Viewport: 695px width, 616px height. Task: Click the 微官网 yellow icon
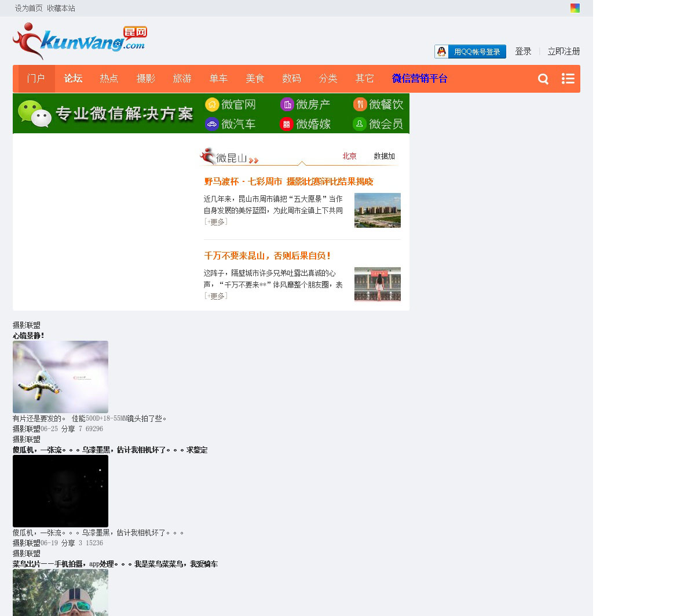pos(212,104)
